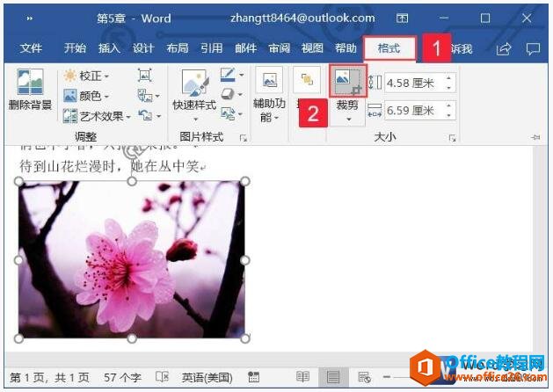Image resolution: width=553 pixels, height=392 pixels.
Task: Decrease the picture height with down stepper
Action: [449, 88]
